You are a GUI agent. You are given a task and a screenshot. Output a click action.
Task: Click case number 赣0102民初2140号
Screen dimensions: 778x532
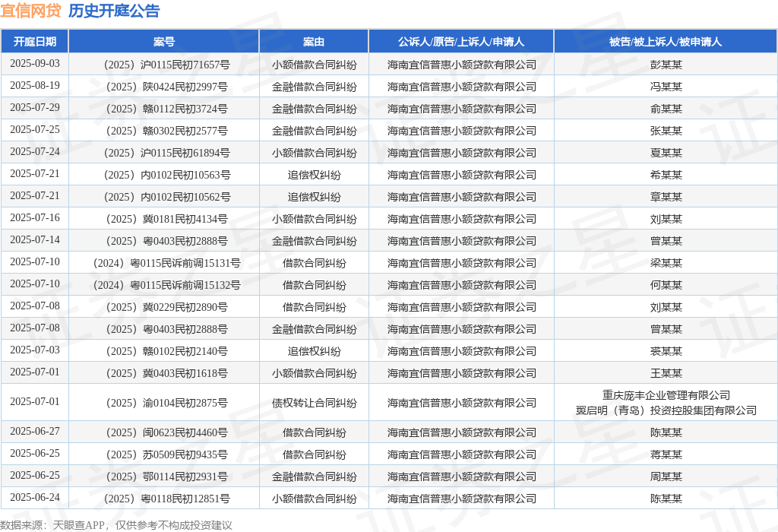[166, 351]
